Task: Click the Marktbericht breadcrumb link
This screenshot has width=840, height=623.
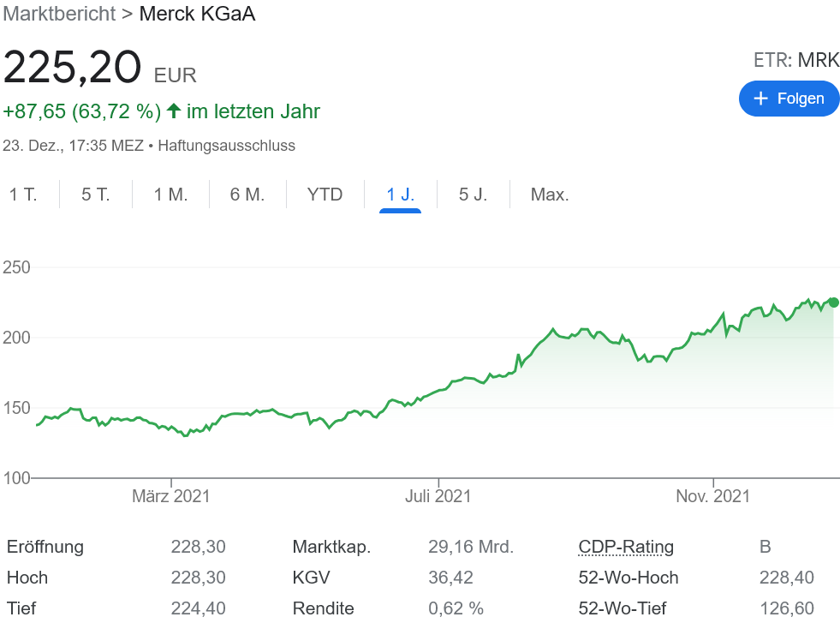Action: coord(58,14)
